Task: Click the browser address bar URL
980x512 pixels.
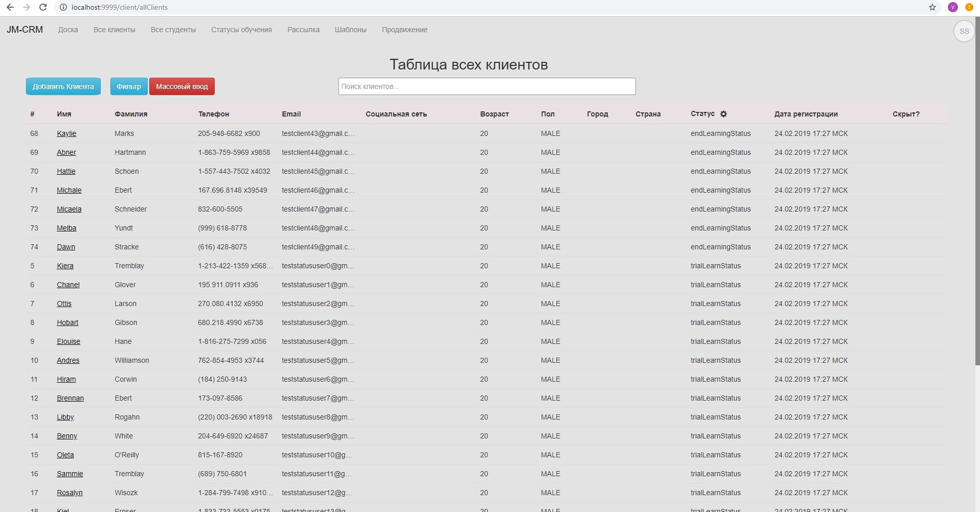Action: pyautogui.click(x=120, y=7)
